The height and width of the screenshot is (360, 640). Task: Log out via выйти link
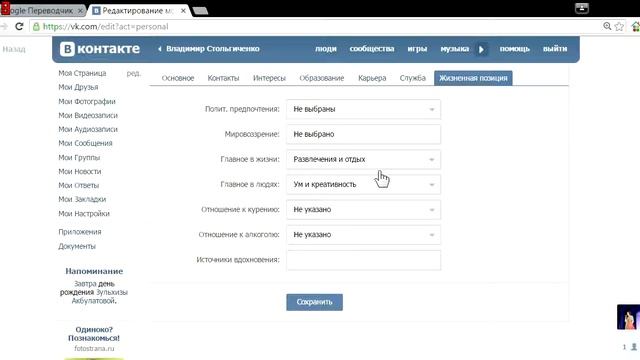(x=555, y=49)
